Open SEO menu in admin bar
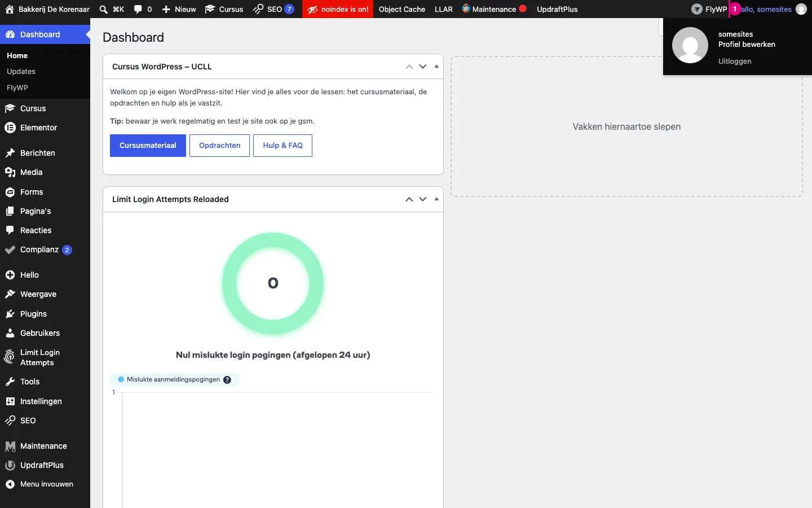 pyautogui.click(x=273, y=9)
